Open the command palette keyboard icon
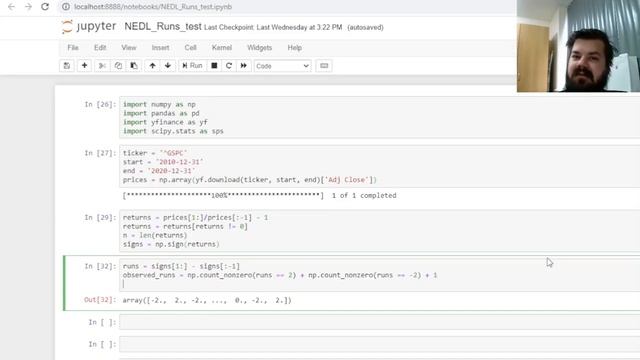This screenshot has width=640, height=360. point(324,66)
